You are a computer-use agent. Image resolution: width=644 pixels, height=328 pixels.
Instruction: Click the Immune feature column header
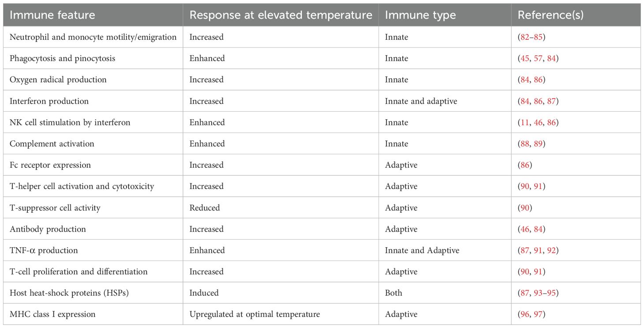tap(52, 15)
